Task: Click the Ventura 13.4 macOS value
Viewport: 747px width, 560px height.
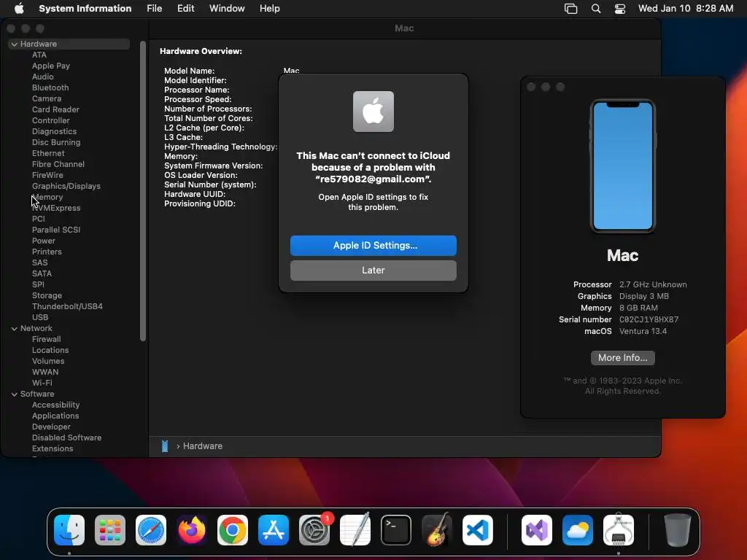Action: tap(643, 332)
